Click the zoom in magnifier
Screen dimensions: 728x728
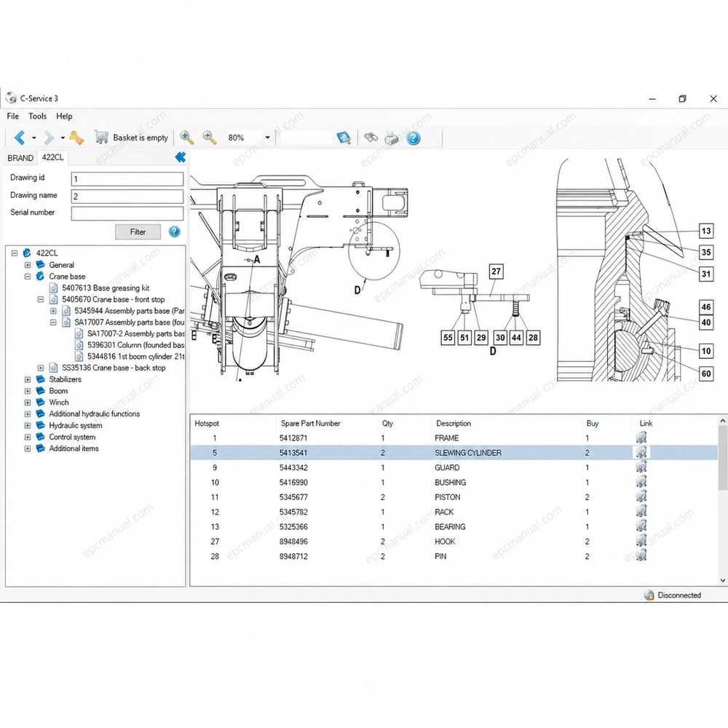pyautogui.click(x=186, y=138)
